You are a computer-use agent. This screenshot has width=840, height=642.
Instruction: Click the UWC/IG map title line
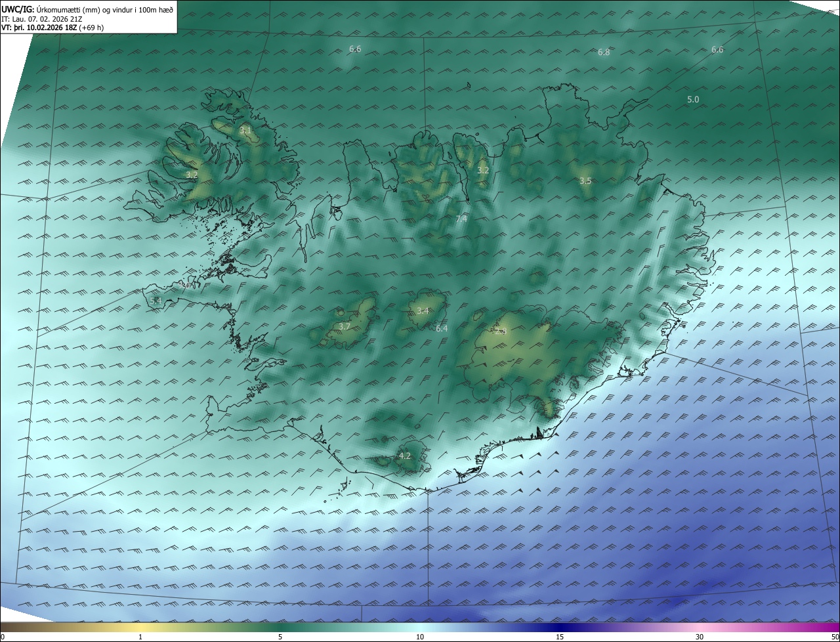[87, 10]
